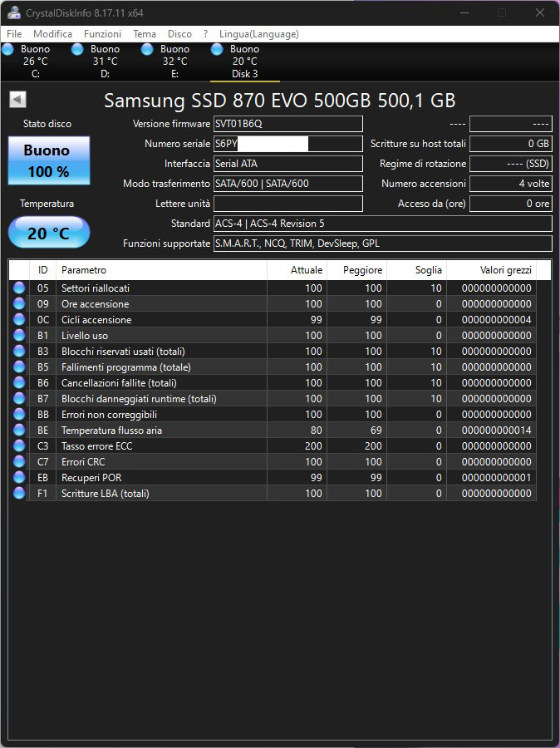Open the Modifica menu
The image size is (560, 748).
point(52,34)
